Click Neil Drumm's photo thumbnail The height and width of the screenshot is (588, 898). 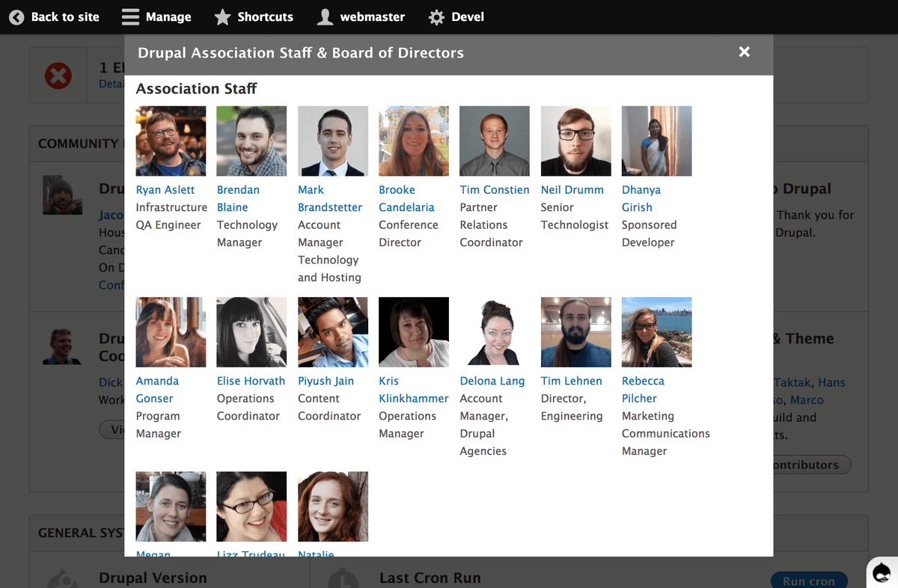point(575,141)
